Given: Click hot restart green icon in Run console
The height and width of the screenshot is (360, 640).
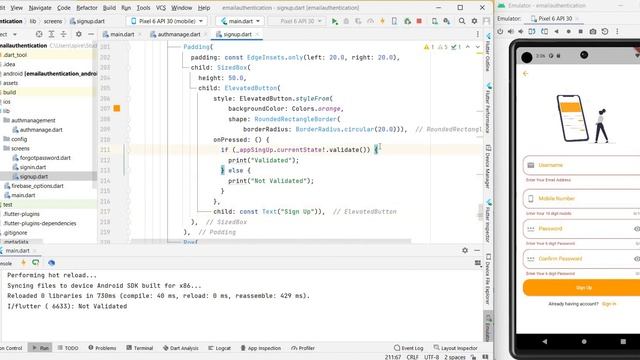Looking at the screenshot, I should 36,263.
